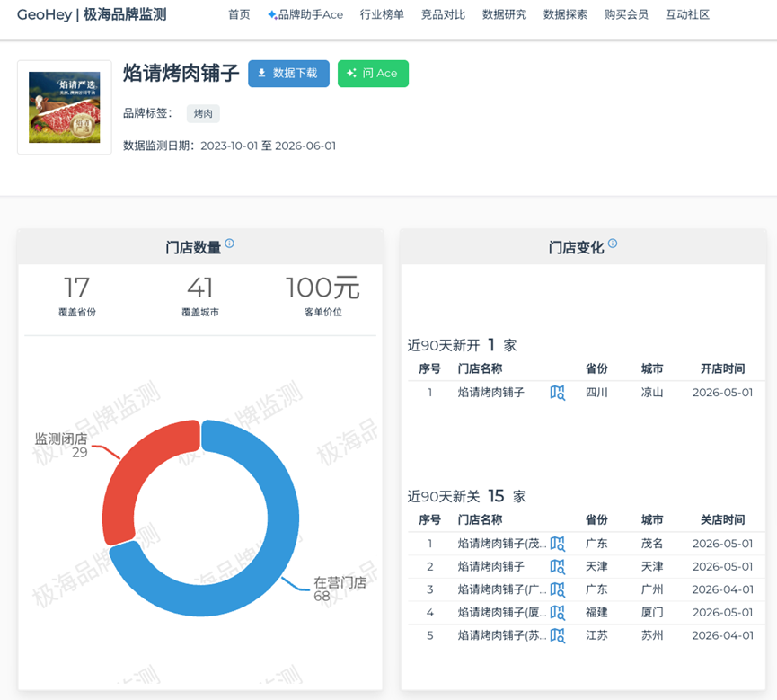777x700 pixels.
Task: Click 在营门店 68 chart label
Action: click(340, 589)
